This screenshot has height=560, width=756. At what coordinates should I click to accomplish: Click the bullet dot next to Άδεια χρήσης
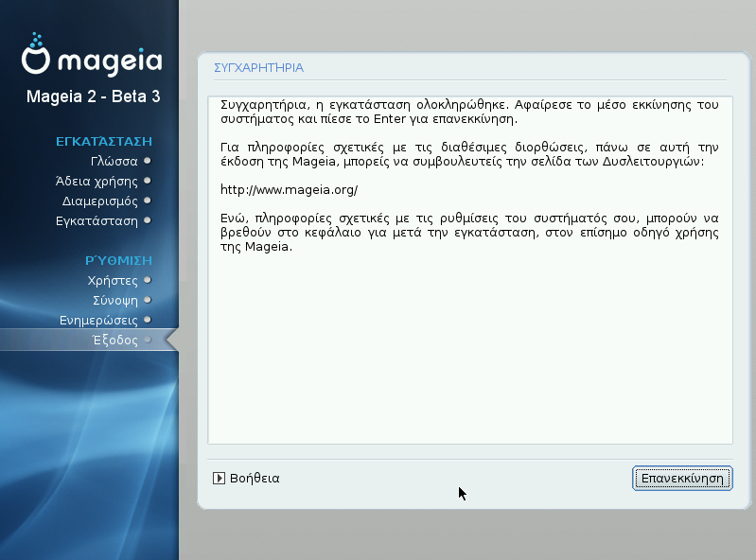[148, 181]
